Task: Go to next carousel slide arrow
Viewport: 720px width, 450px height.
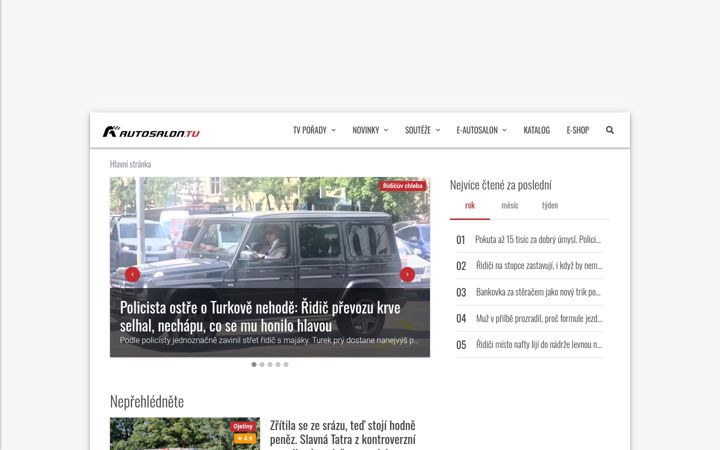Action: (407, 274)
